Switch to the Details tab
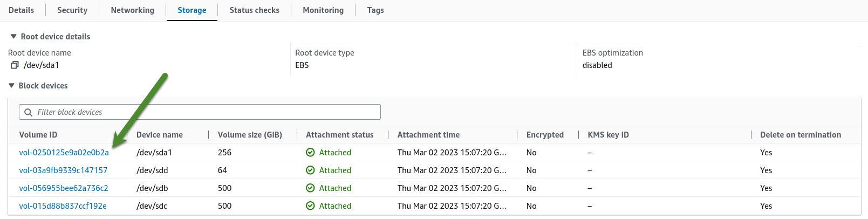Image resolution: width=868 pixels, height=219 pixels. click(21, 10)
